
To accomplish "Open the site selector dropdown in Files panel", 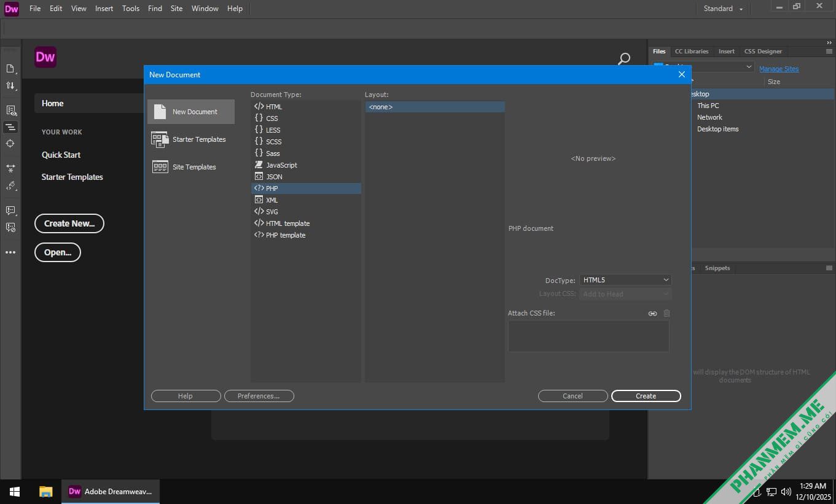I will coord(703,67).
